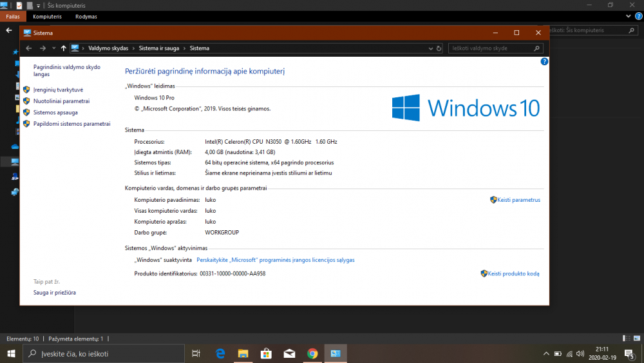Go back in Sistema window
Image resolution: width=644 pixels, height=363 pixels.
tap(29, 48)
